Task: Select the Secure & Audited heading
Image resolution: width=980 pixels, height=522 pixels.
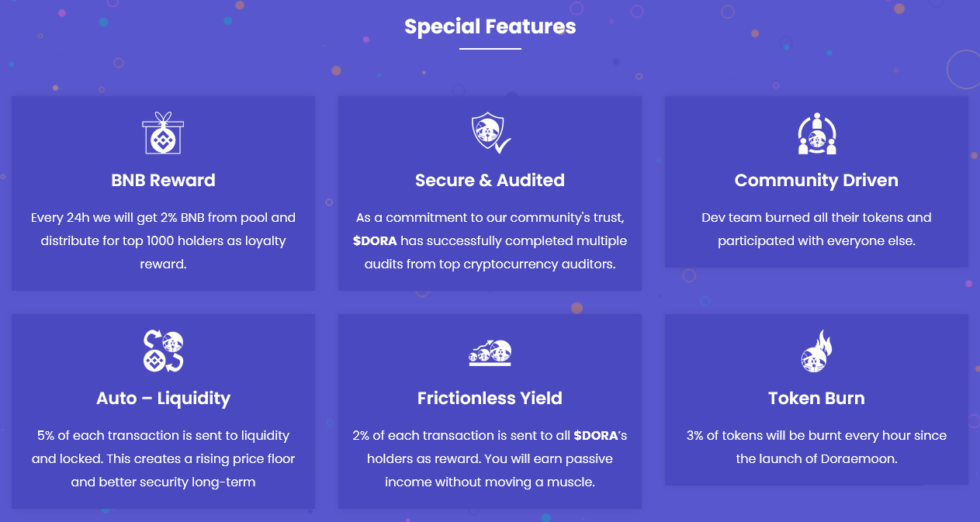Action: point(490,180)
